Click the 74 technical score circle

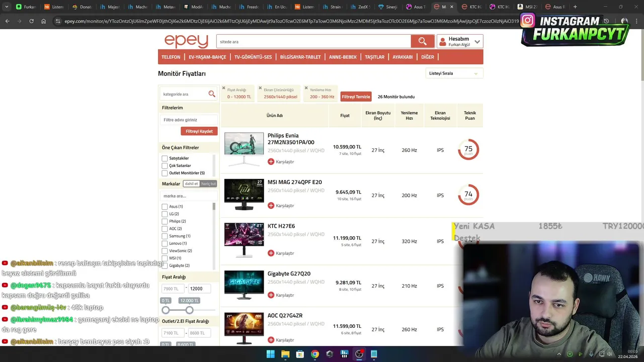click(468, 195)
